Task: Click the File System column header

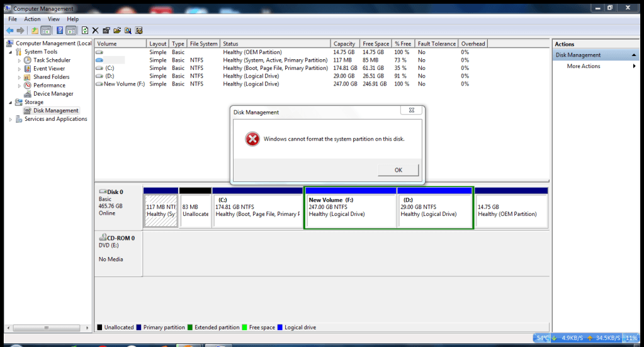Action: click(203, 43)
